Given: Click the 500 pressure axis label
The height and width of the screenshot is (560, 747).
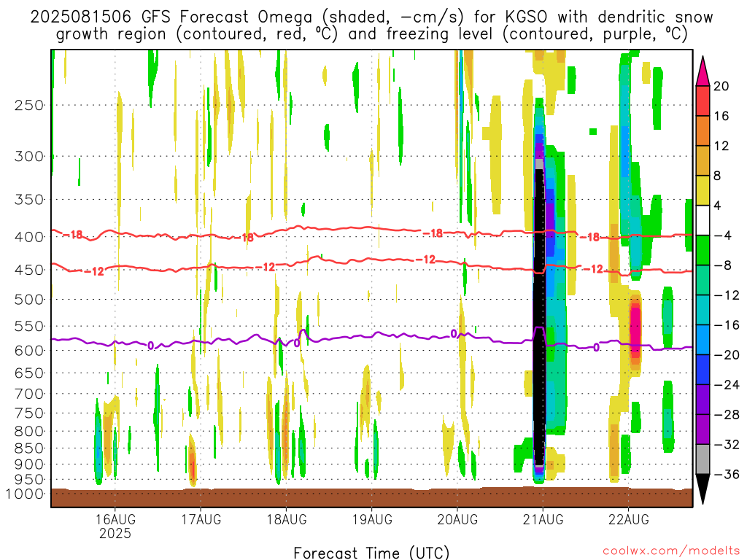Looking at the screenshot, I should (x=28, y=300).
